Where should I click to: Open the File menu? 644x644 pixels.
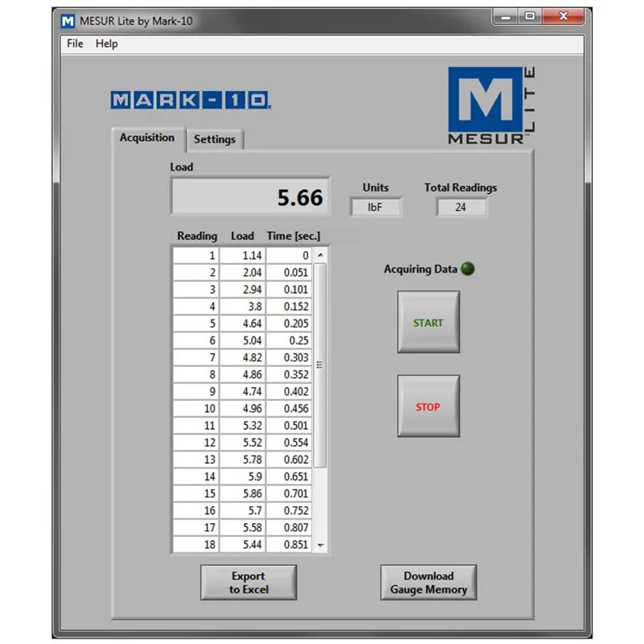pyautogui.click(x=74, y=43)
